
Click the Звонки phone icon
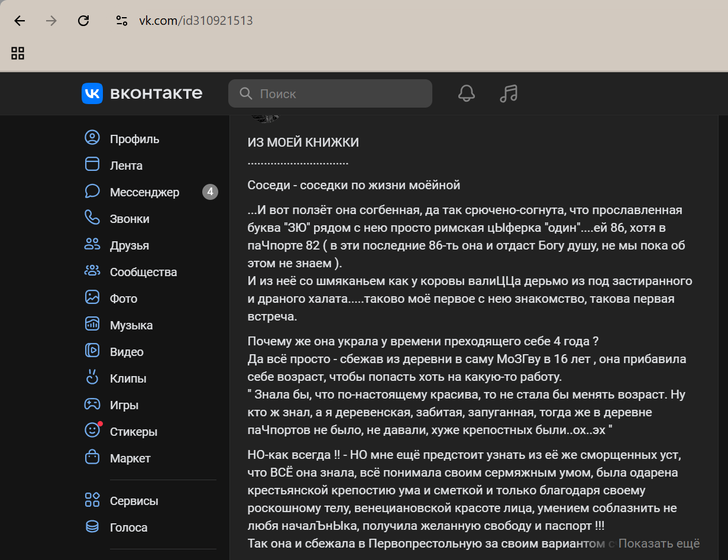click(92, 218)
